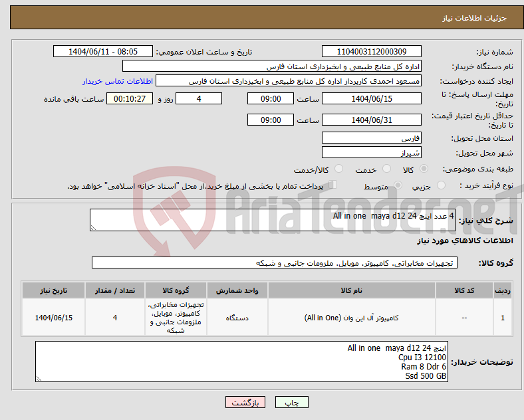Click the remaining time 00:10:27 field

pyautogui.click(x=130, y=99)
